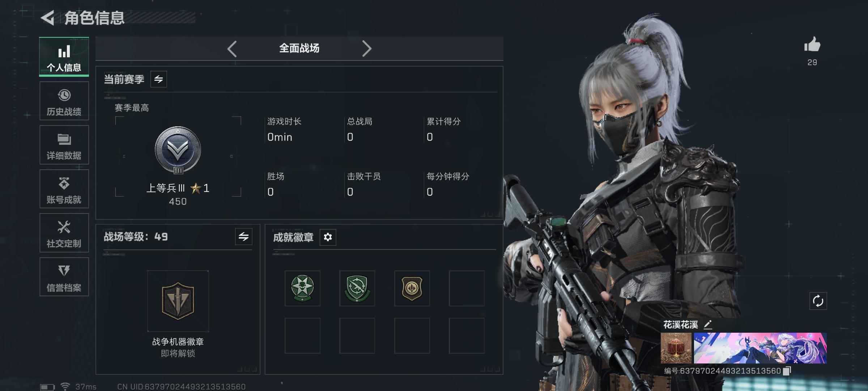The image size is (868, 391).
Task: Open the 详细数据 tab
Action: [x=64, y=145]
